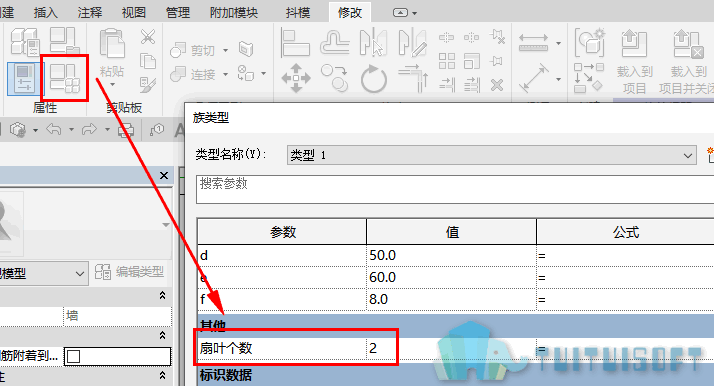This screenshot has height=386, width=714.
Task: Click the Type Properties icon with folder
Action: pos(64,41)
